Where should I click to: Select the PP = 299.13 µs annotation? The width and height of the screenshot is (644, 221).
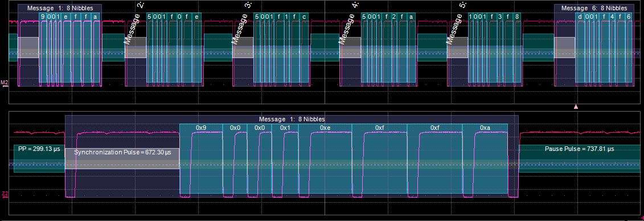[x=39, y=149]
